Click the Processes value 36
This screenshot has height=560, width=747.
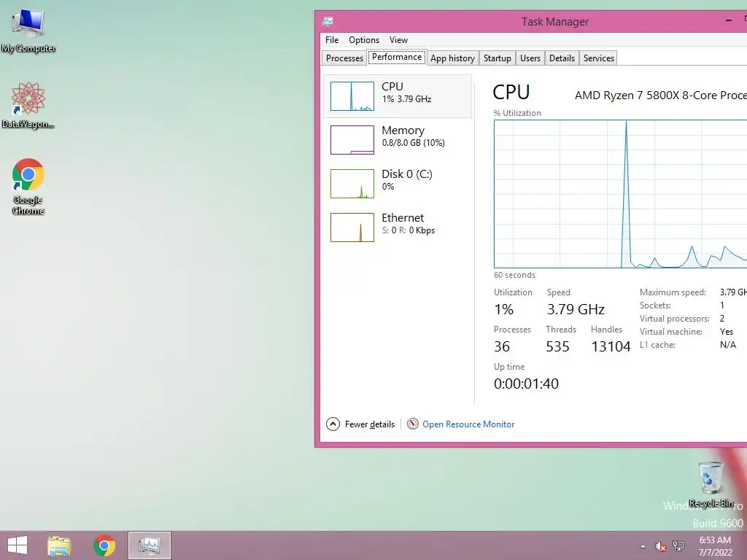point(502,346)
